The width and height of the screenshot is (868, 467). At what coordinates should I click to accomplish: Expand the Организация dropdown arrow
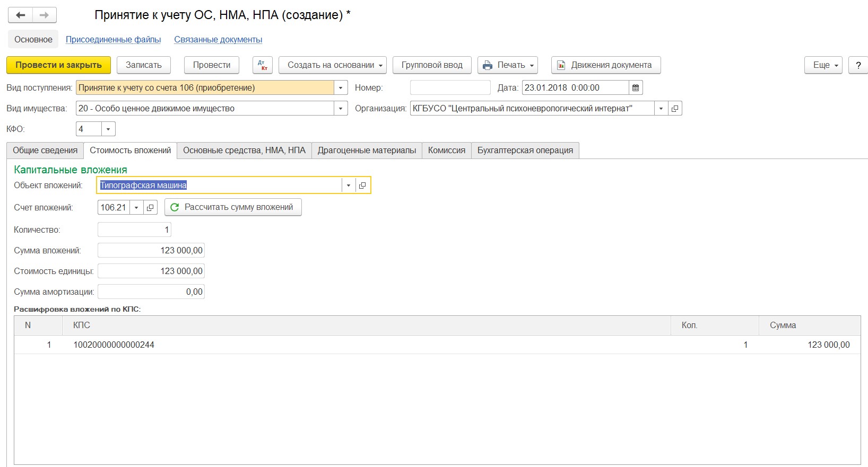(x=661, y=109)
